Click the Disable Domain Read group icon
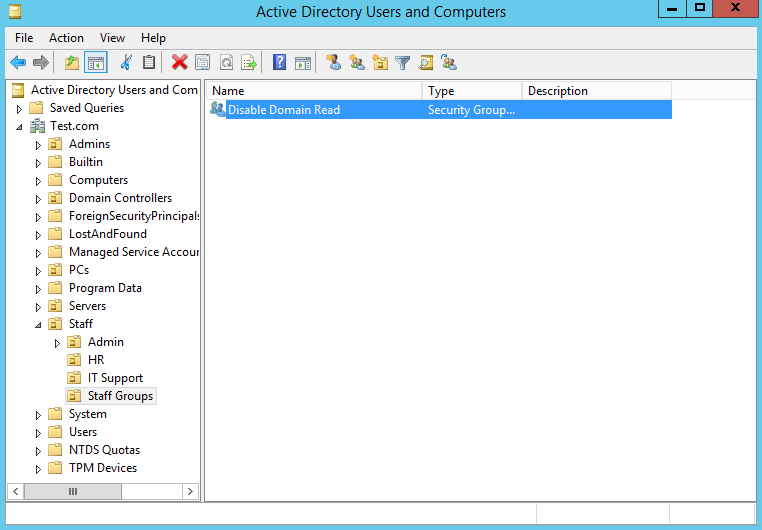 click(217, 109)
